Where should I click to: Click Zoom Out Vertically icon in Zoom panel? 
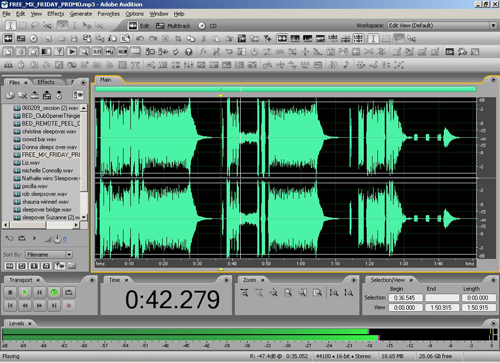pos(348,293)
